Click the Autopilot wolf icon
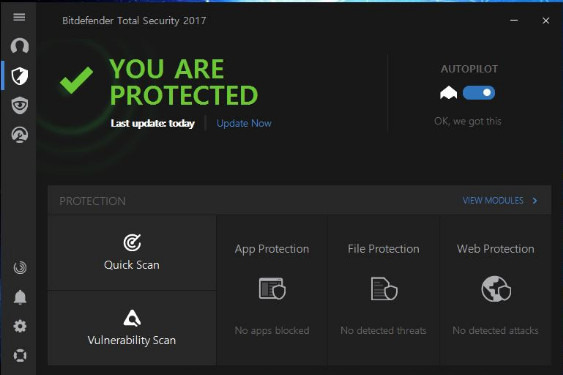The width and height of the screenshot is (563, 375). 448,93
